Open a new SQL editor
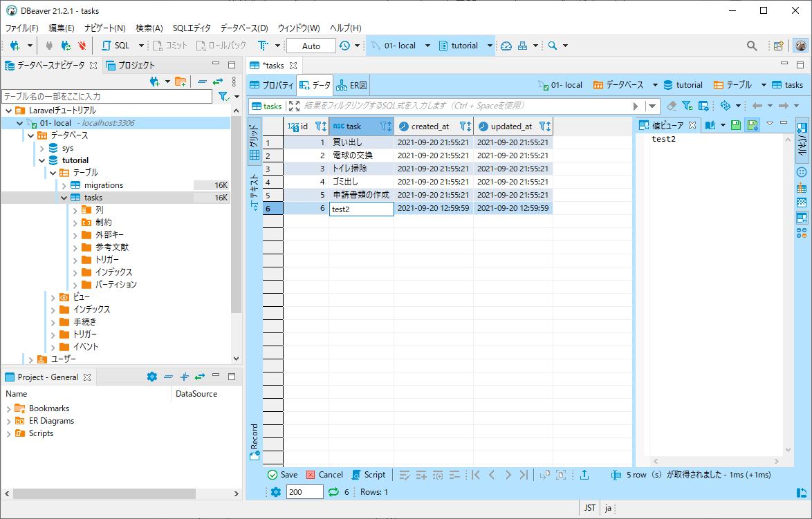The image size is (812, 519). pyautogui.click(x=116, y=46)
